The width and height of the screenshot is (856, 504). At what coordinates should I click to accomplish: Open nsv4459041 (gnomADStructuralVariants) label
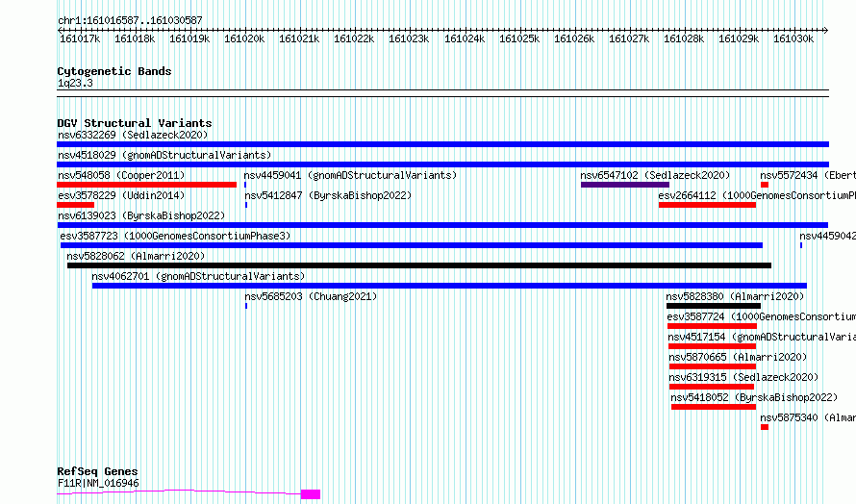tap(350, 175)
